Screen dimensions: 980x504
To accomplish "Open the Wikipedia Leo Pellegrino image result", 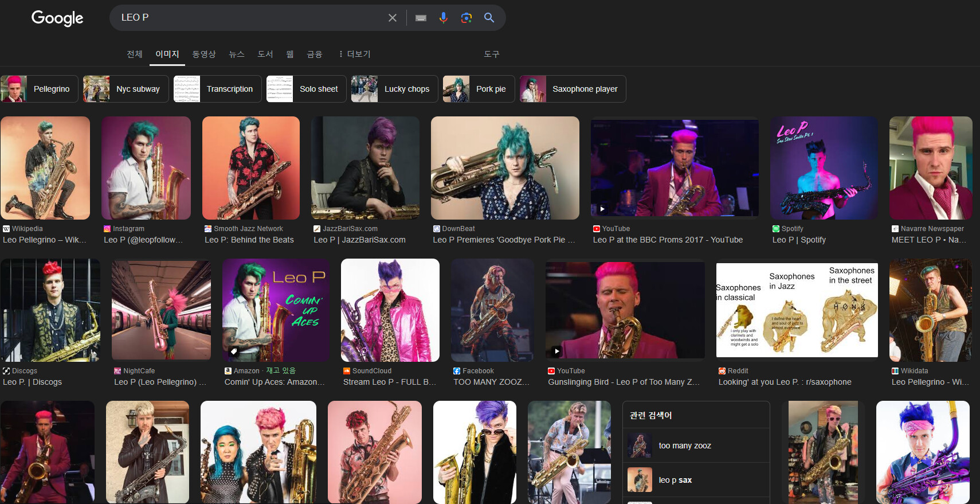I will pos(45,168).
